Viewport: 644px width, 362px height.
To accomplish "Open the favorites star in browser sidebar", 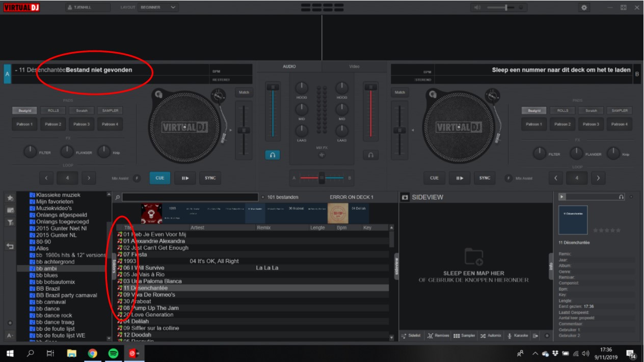I will (10, 198).
